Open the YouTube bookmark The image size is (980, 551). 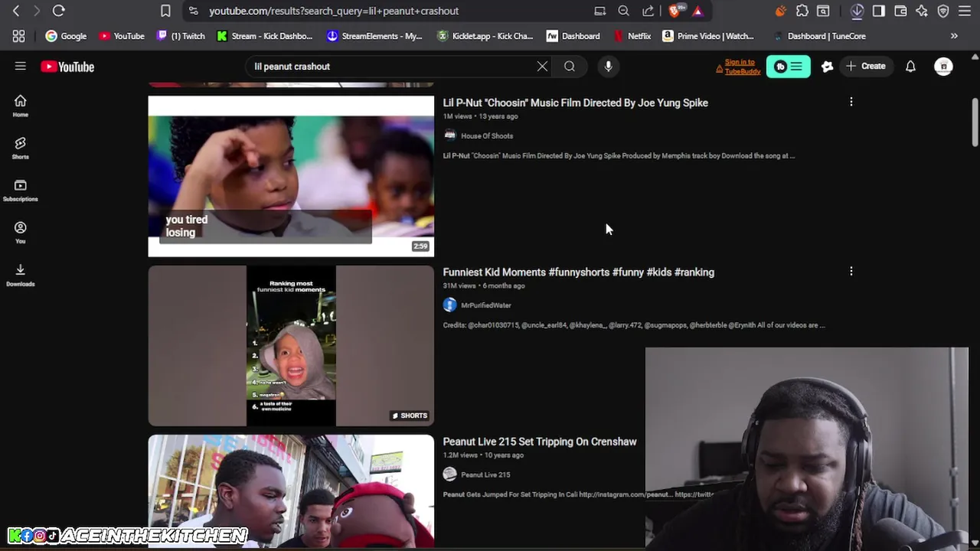tap(122, 36)
